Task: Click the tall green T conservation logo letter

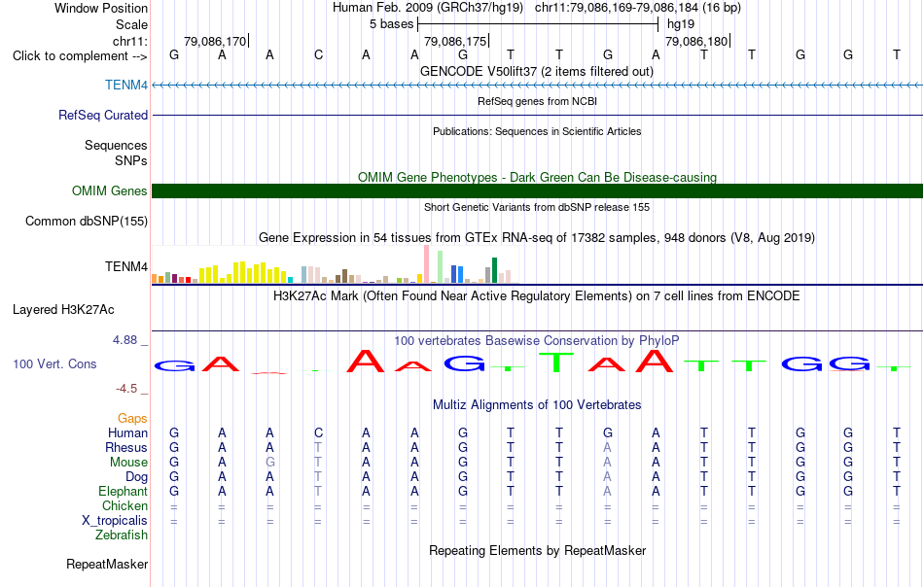Action: [x=557, y=363]
